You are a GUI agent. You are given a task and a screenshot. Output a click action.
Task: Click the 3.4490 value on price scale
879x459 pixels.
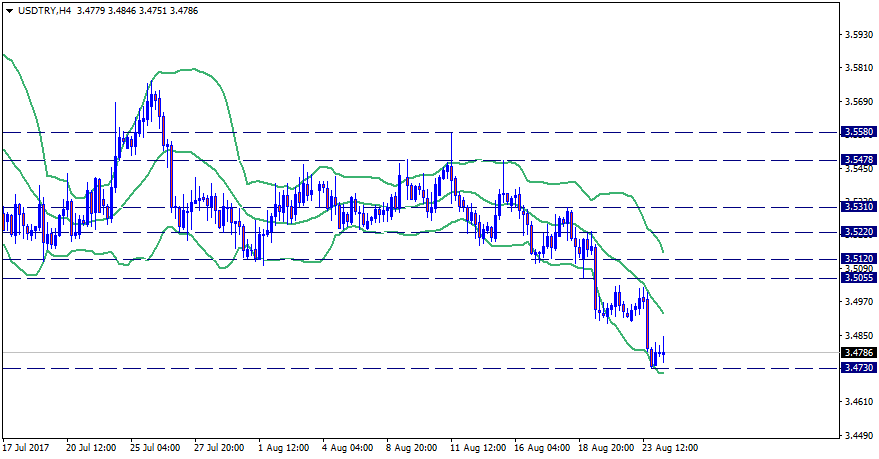pos(857,435)
